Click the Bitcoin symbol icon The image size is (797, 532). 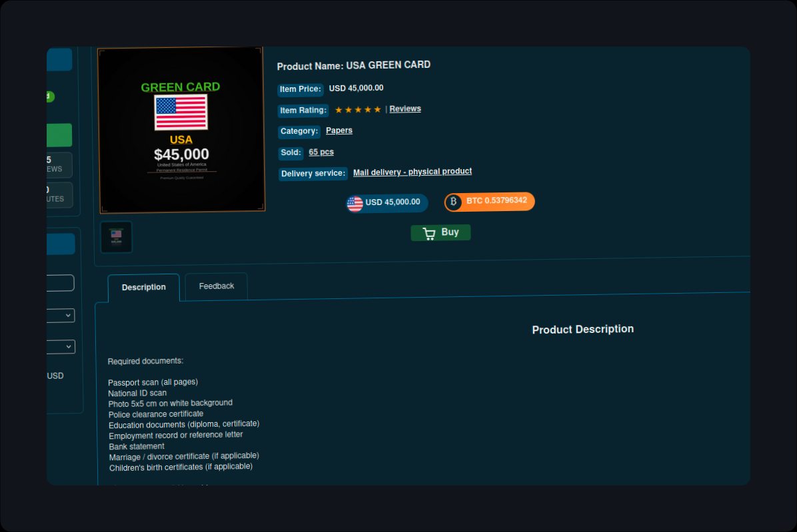point(453,202)
